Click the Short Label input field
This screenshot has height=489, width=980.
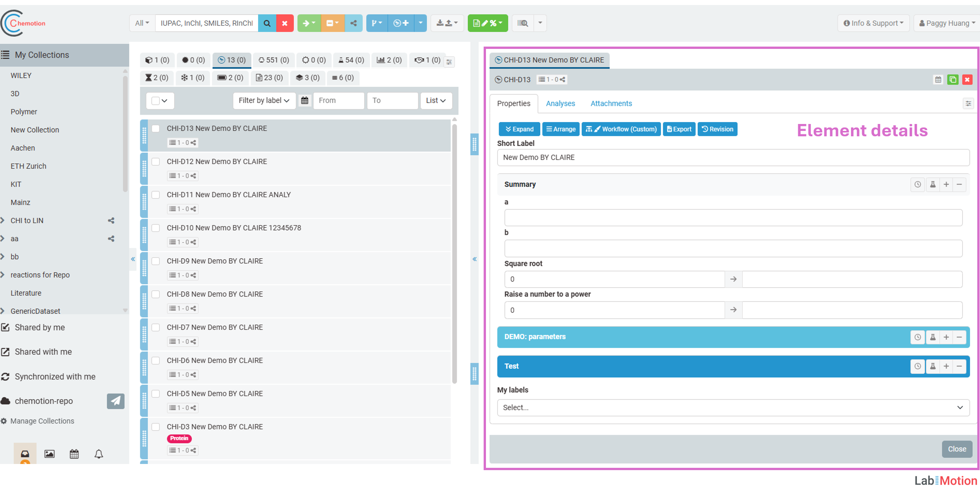tap(733, 157)
